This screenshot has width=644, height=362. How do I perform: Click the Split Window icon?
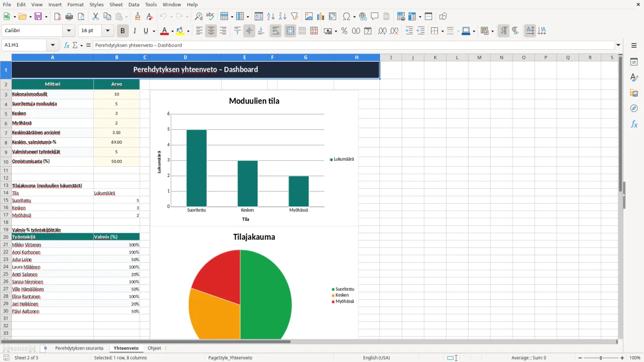pos(429,17)
